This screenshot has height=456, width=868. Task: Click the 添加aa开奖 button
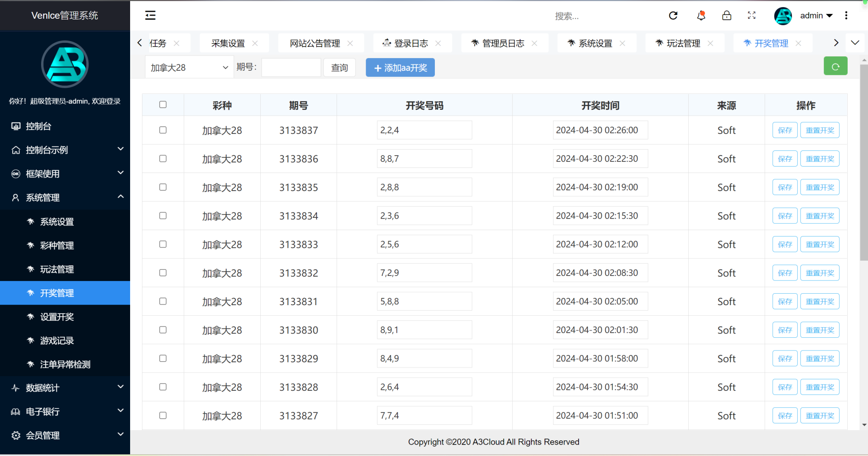point(400,68)
